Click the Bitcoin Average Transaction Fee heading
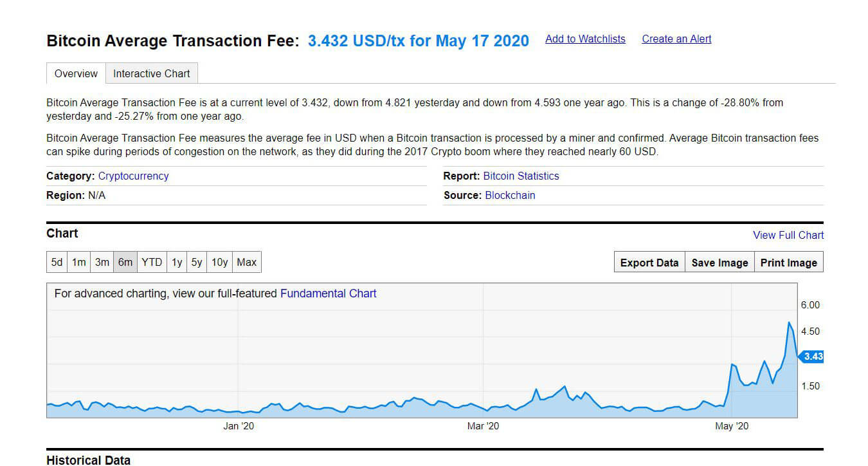 coord(173,41)
